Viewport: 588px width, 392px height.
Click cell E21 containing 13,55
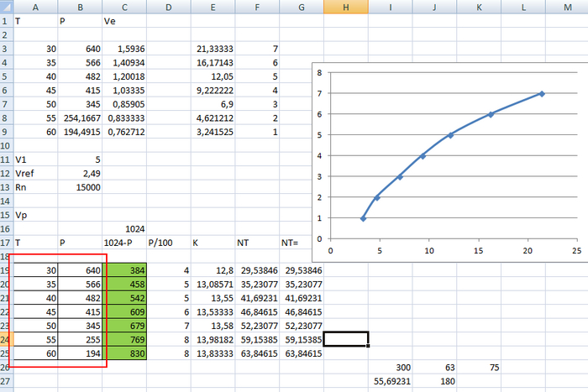point(213,298)
